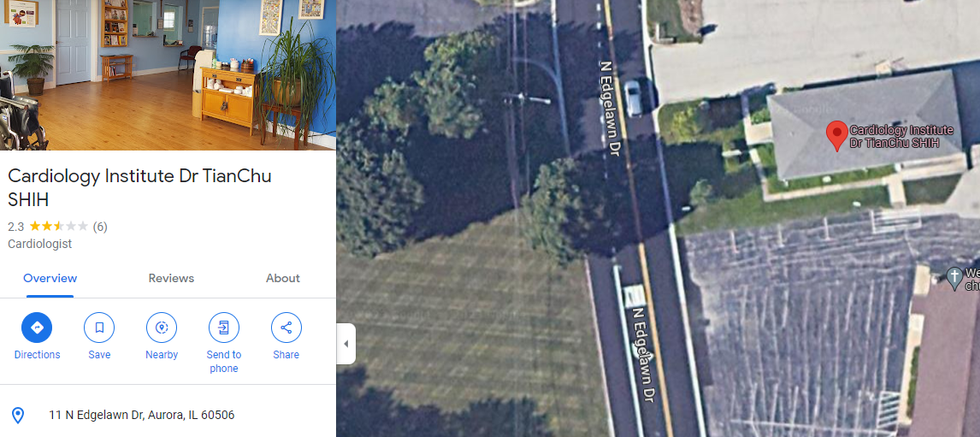Image resolution: width=980 pixels, height=437 pixels.
Task: Click the Directions icon button
Action: (x=37, y=328)
